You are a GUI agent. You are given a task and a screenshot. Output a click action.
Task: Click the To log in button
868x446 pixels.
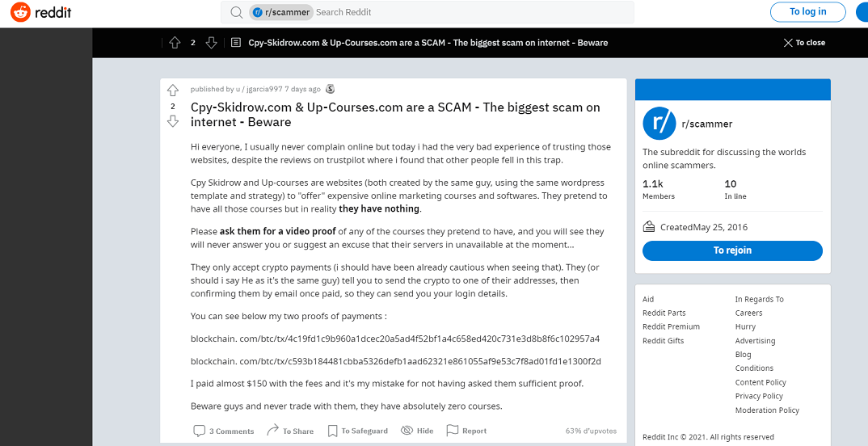807,11
